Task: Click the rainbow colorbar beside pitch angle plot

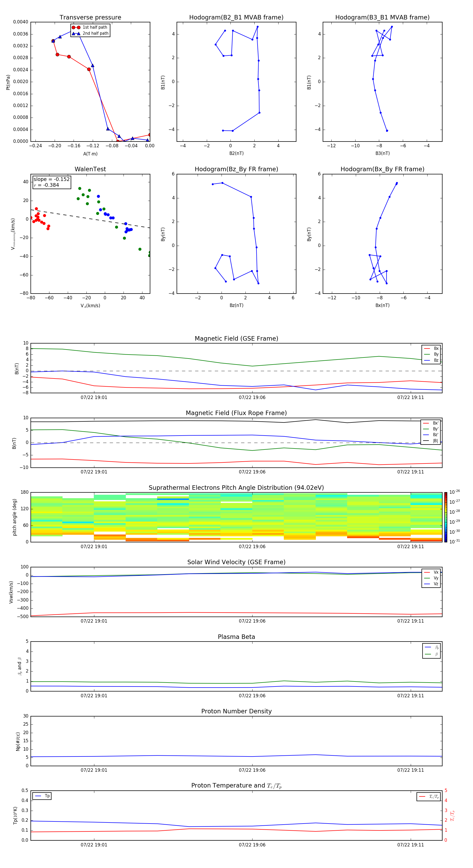Action: (446, 517)
